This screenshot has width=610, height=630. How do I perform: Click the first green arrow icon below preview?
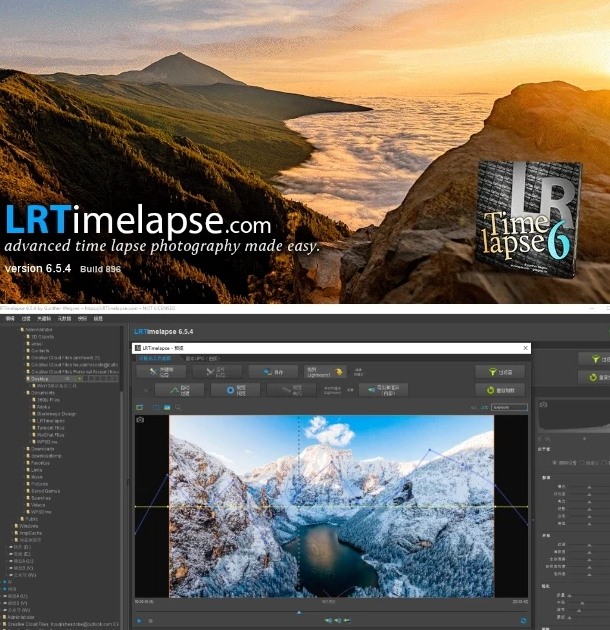tap(329, 620)
